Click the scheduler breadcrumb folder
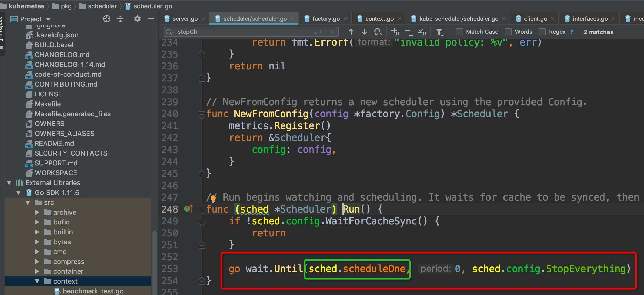Image resolution: width=644 pixels, height=295 pixels. click(102, 6)
